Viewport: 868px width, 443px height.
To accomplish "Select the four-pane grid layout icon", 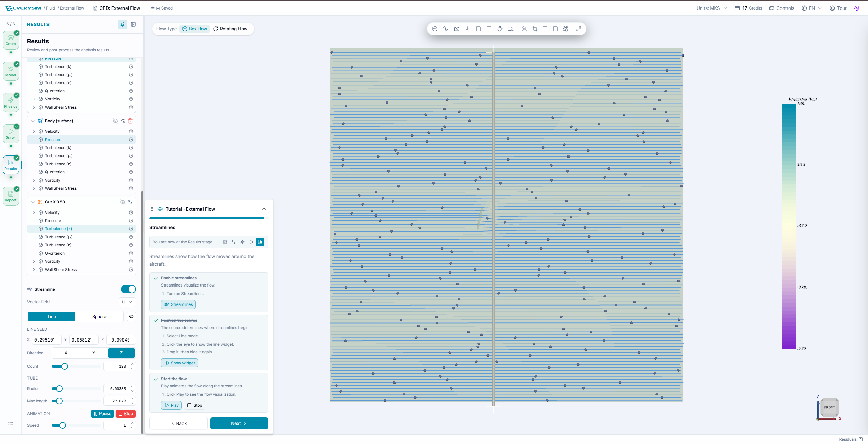I will (x=489, y=29).
